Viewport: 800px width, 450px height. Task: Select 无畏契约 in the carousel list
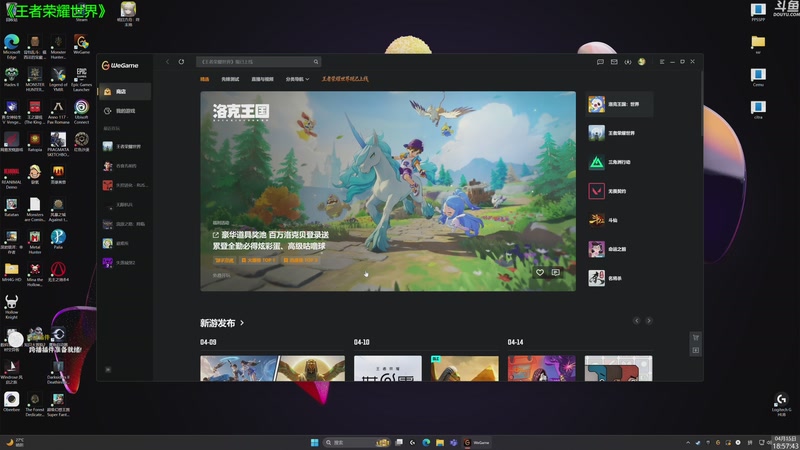(619, 191)
